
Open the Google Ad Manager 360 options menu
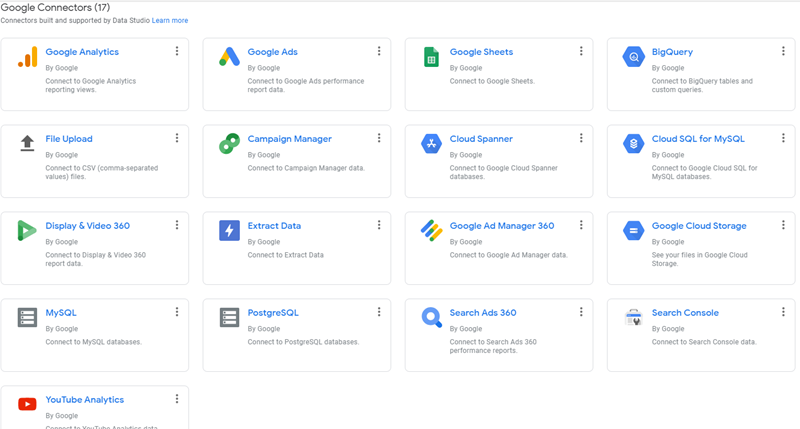coord(581,225)
